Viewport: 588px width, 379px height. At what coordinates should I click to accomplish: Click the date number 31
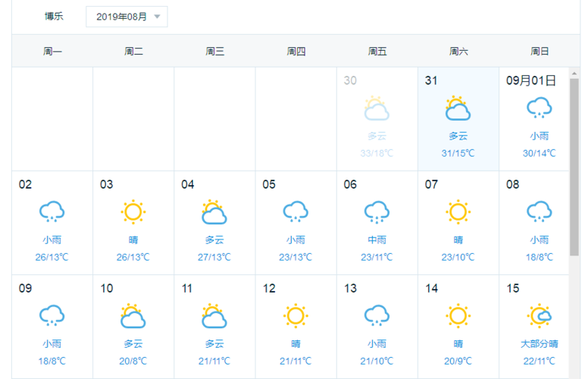(431, 80)
